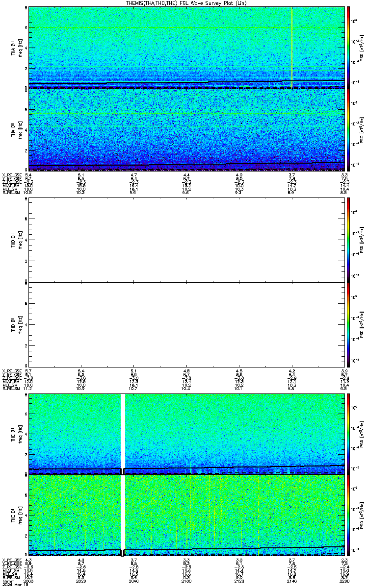Viewport: 368px width, 588px height.
Task: Click the THE B∥ spectrogram panel
Action: [186, 515]
